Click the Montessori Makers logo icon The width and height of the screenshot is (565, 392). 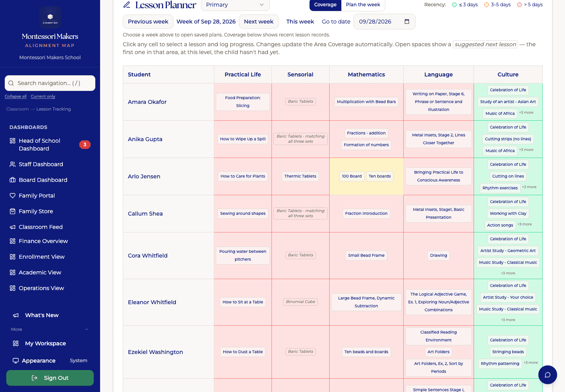(x=50, y=17)
